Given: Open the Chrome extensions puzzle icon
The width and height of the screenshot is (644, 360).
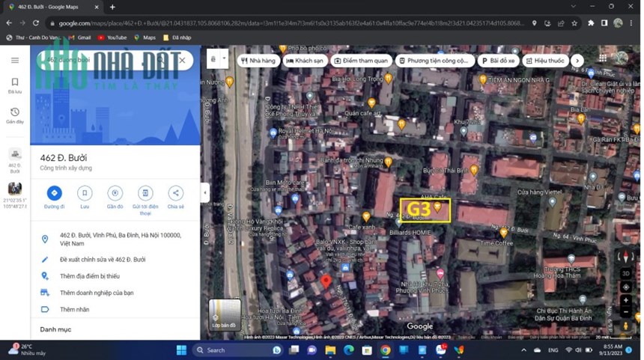Looking at the screenshot, I should coord(591,23).
